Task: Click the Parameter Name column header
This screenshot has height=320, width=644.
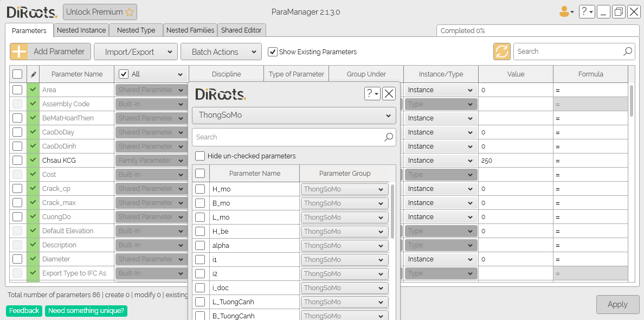Action: [77, 74]
